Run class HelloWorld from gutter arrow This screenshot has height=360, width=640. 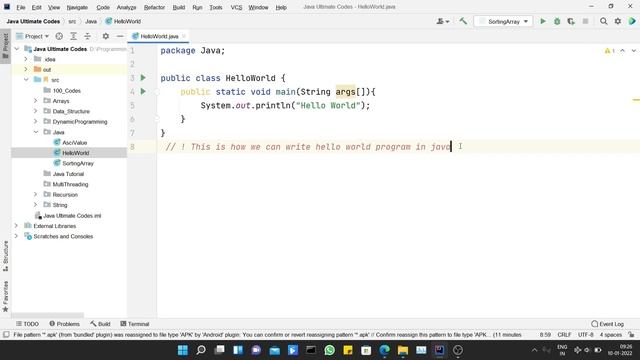tap(143, 78)
